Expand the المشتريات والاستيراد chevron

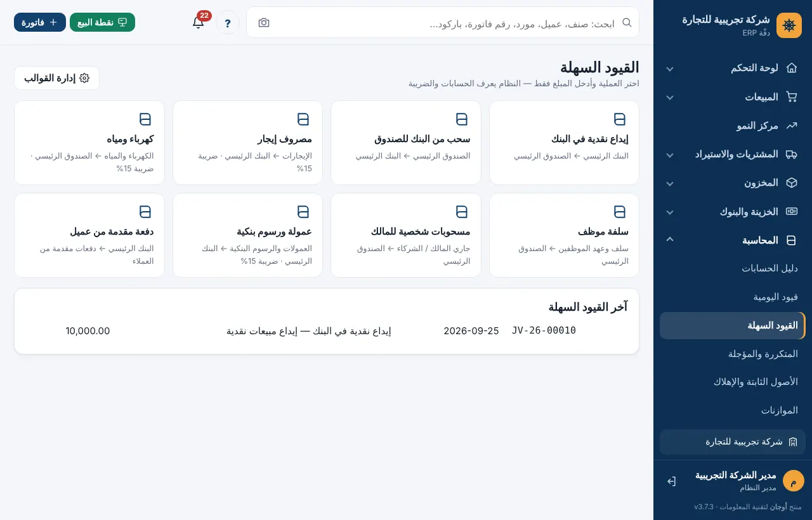tap(670, 155)
